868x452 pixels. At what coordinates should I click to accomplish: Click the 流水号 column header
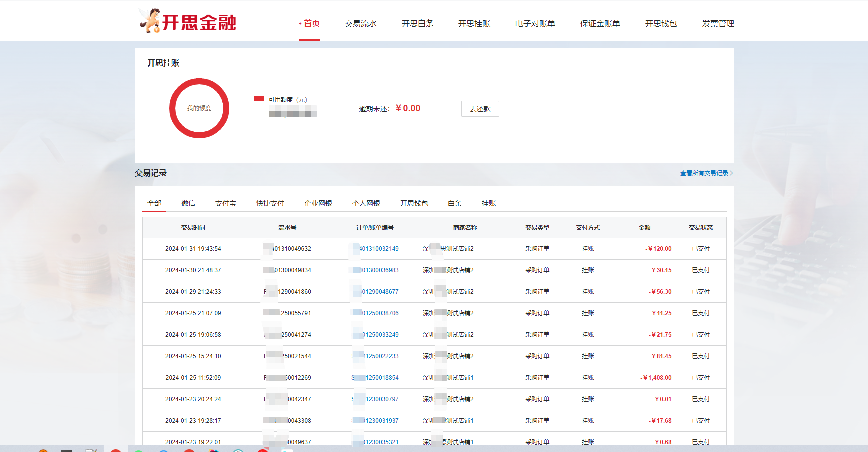click(287, 228)
